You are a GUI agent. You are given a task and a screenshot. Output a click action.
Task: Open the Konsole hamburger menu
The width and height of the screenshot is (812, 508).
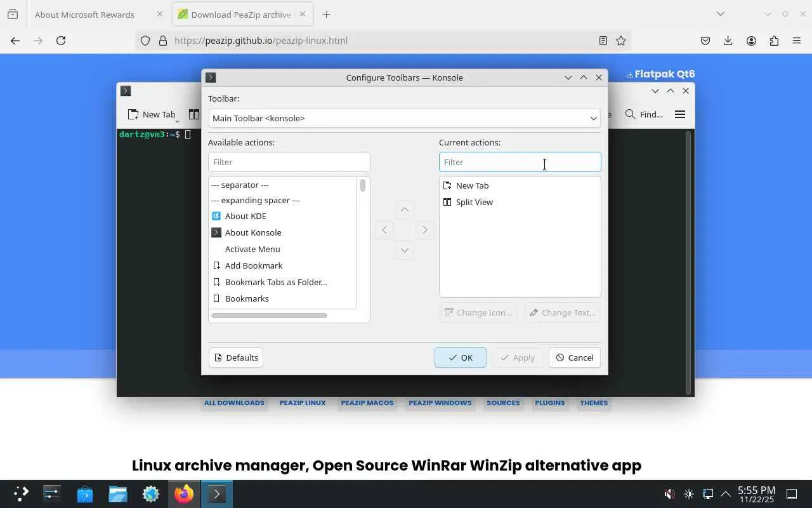(x=680, y=114)
